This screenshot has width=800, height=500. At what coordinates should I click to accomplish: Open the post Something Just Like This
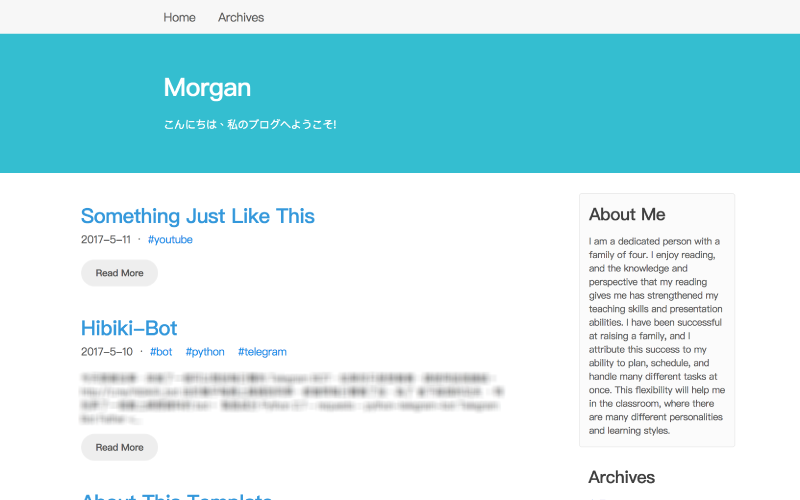tap(197, 216)
